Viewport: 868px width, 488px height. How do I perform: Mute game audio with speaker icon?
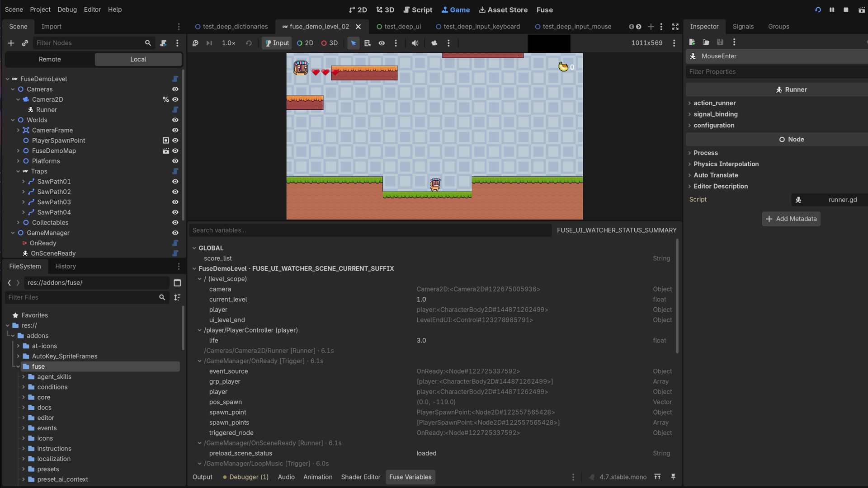point(415,43)
